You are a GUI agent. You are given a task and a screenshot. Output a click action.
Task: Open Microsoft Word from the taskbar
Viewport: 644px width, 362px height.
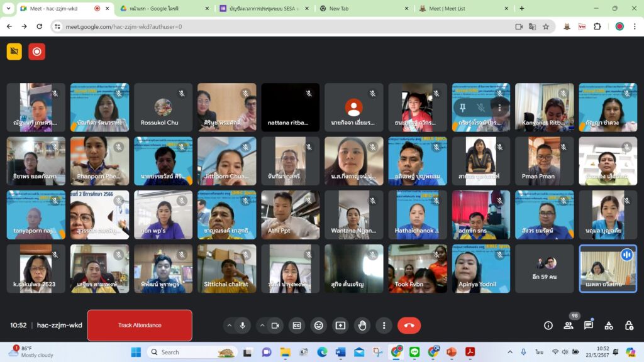point(340,352)
